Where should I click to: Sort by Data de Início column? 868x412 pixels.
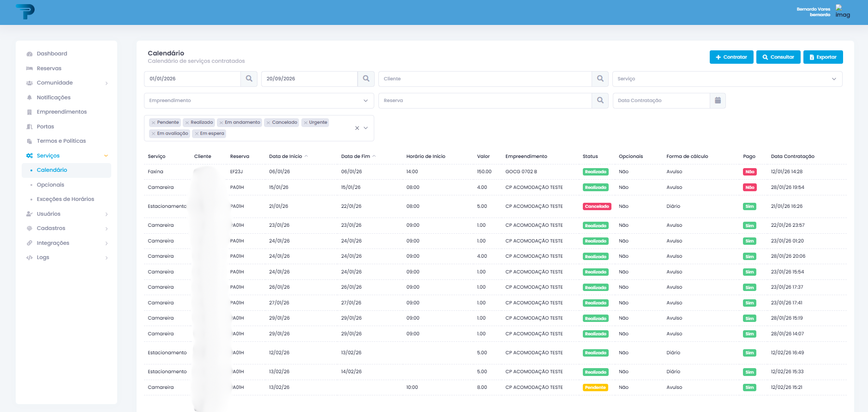[x=288, y=157]
